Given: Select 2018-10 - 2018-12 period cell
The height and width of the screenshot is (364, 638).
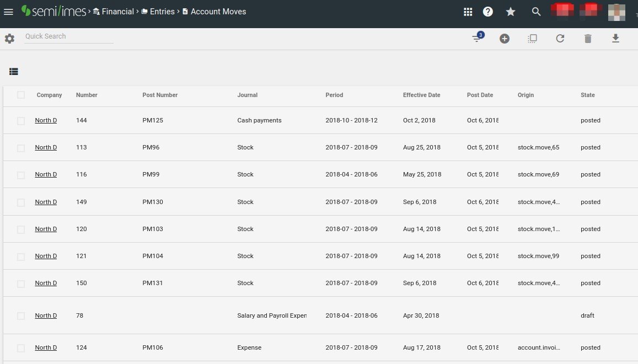Looking at the screenshot, I should click(x=352, y=120).
